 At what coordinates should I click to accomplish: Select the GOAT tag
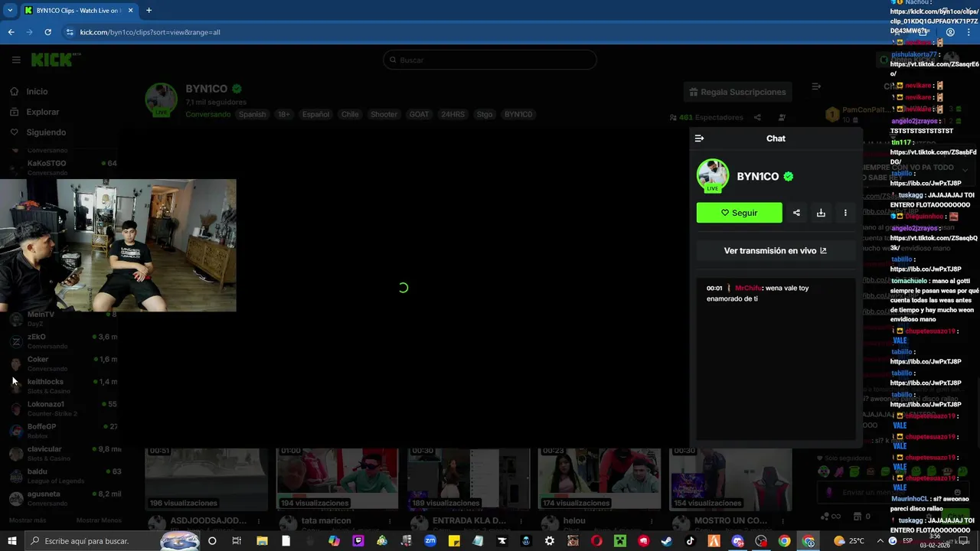coord(419,114)
